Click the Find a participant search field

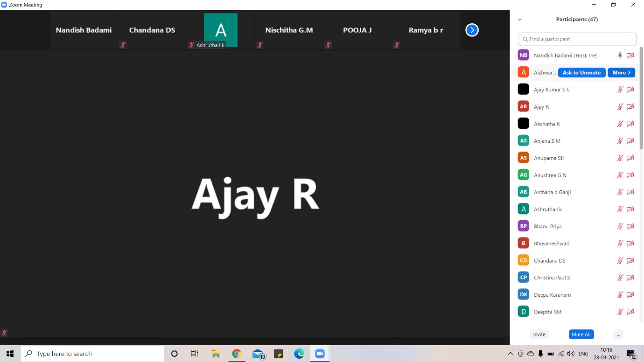[x=577, y=39]
